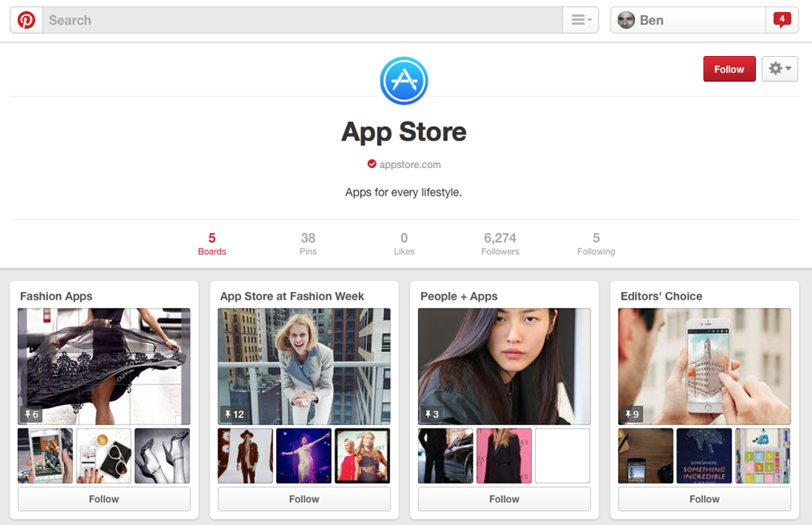
Task: Open the Editors' Choice board title
Action: (x=663, y=296)
